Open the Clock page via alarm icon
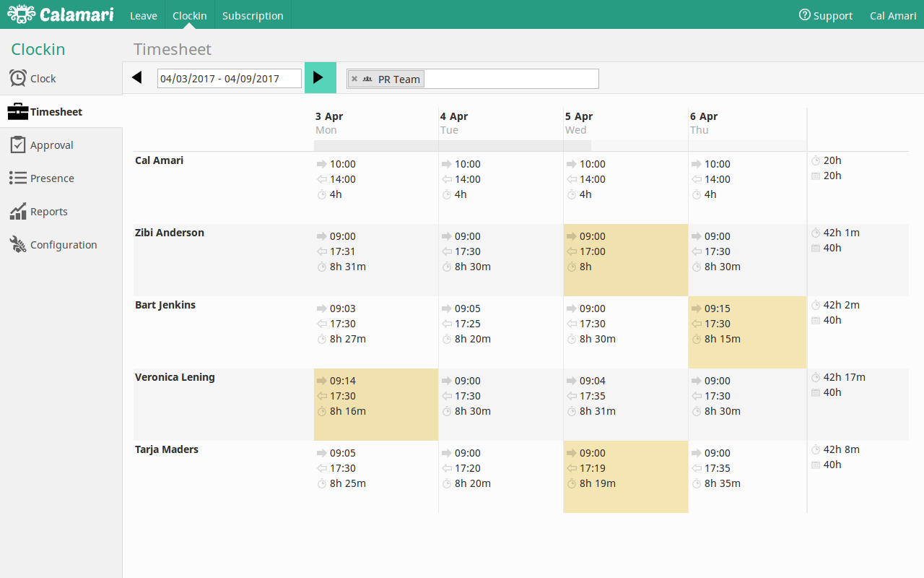924x578 pixels. [x=18, y=78]
